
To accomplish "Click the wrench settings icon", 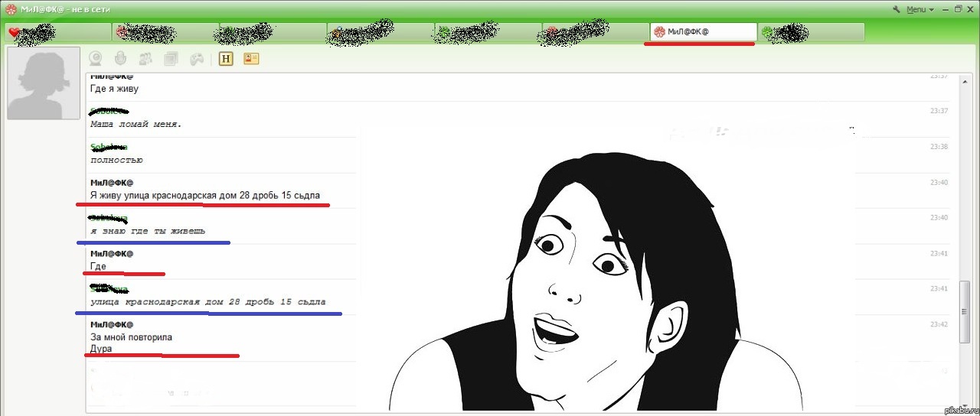I will [897, 9].
